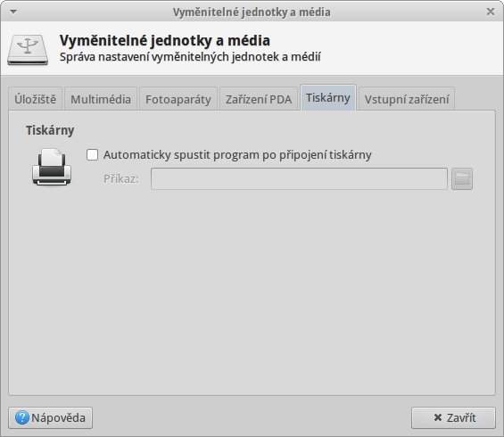
Task: Click the help question mark icon
Action: tap(22, 417)
